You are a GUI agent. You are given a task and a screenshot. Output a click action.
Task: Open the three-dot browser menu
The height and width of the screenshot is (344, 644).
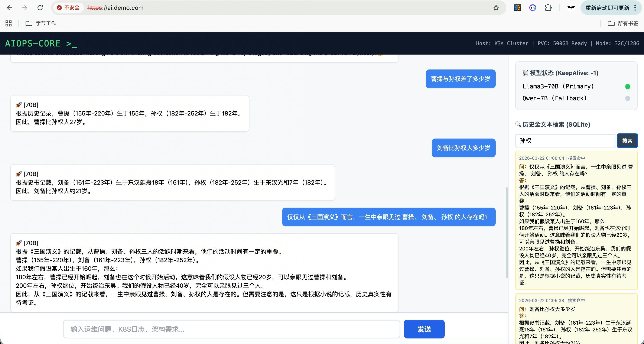coord(635,8)
